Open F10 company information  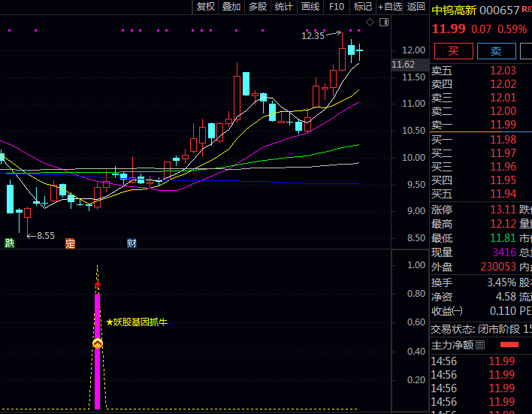337,7
